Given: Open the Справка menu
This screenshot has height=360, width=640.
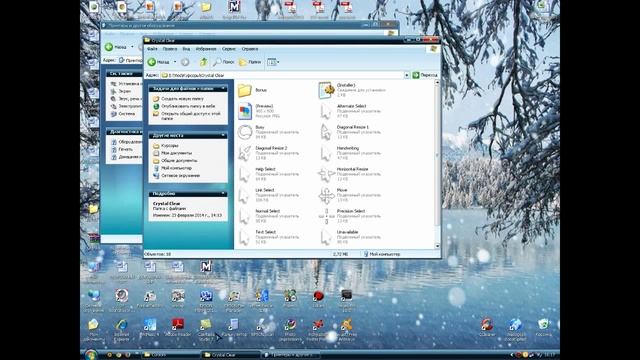Looking at the screenshot, I should point(250,49).
